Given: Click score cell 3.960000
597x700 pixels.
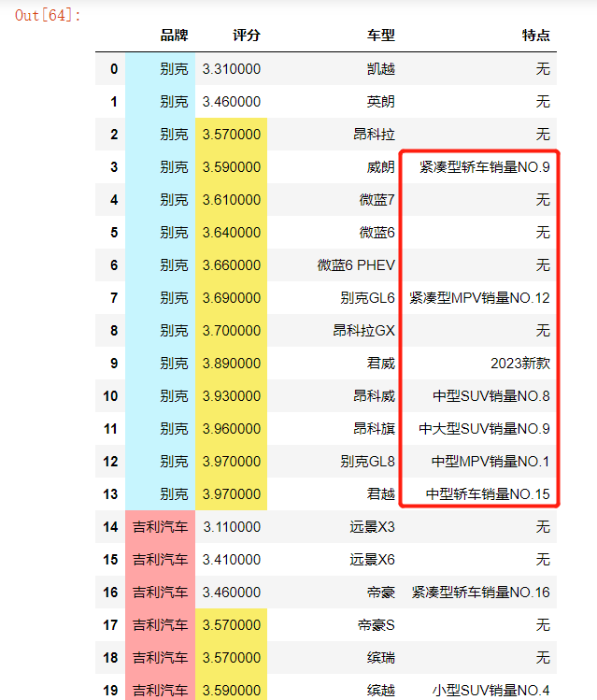Looking at the screenshot, I should (232, 429).
